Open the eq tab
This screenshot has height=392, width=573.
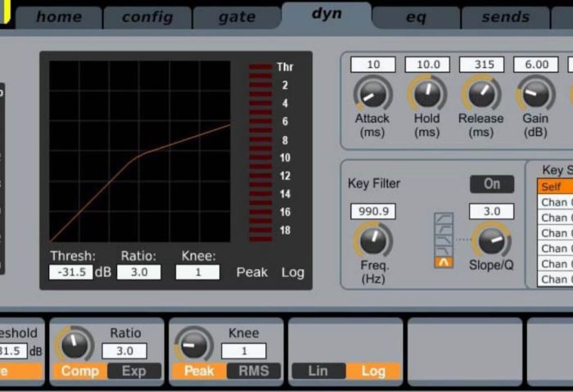pyautogui.click(x=416, y=17)
